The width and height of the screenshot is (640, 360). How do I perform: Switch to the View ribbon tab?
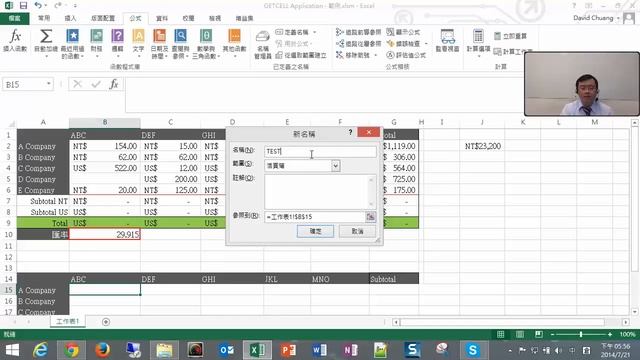pos(215,18)
